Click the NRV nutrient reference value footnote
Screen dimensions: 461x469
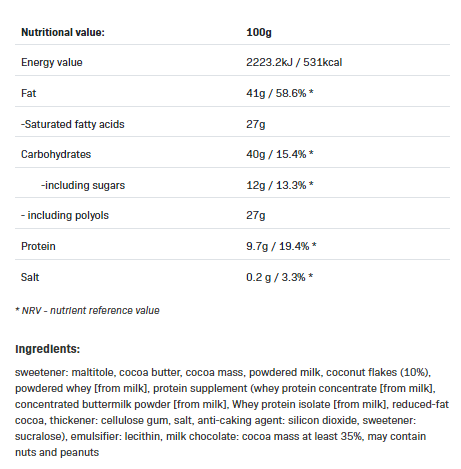(87, 310)
